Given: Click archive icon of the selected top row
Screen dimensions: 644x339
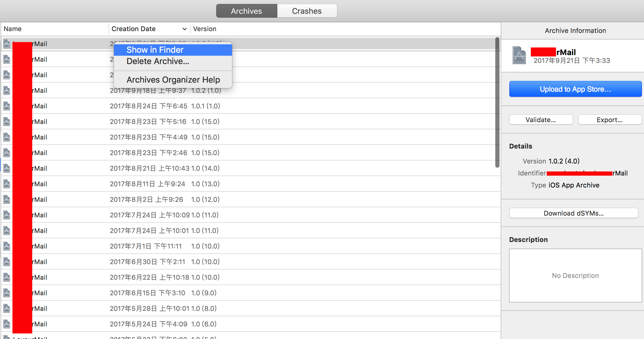Looking at the screenshot, I should [x=7, y=44].
